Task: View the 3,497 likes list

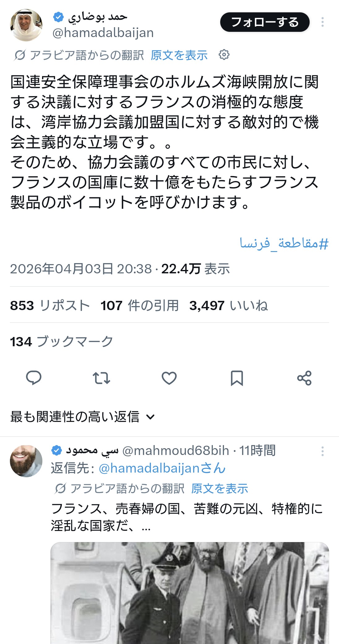Action: click(x=228, y=305)
